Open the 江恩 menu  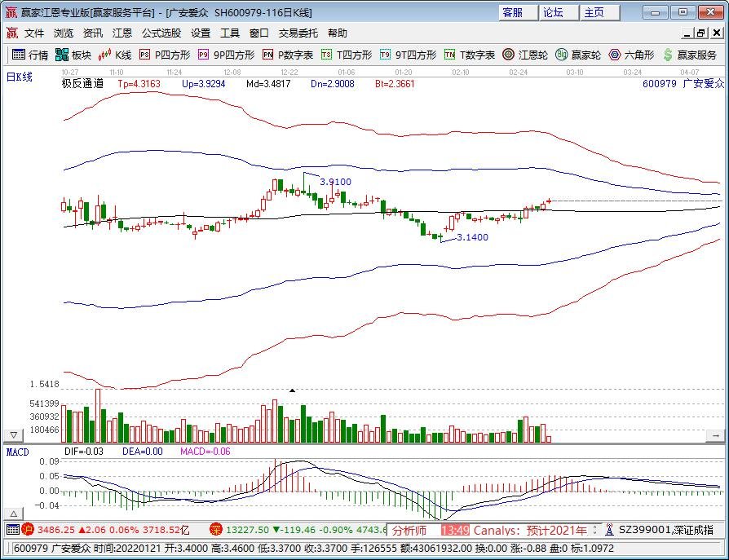tap(122, 33)
